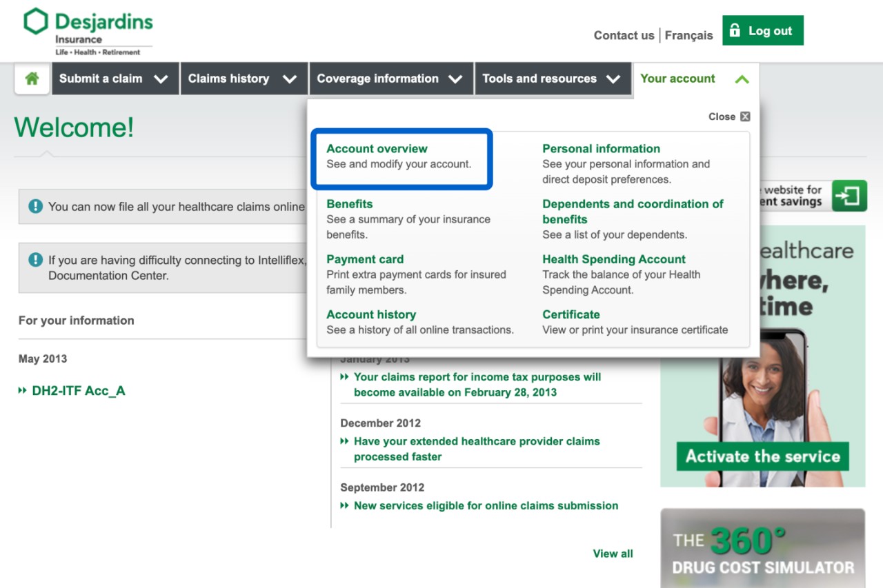The image size is (883, 588).
Task: Click the Contact us link
Action: click(x=624, y=36)
